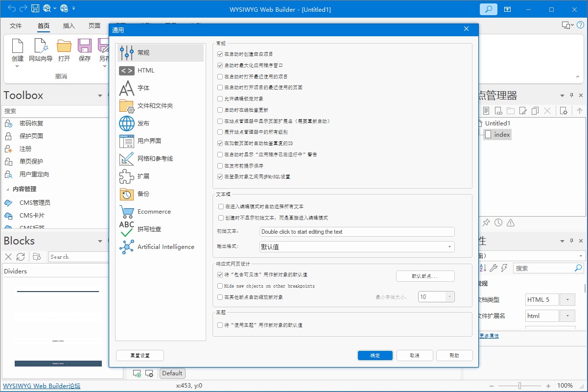Open the Artificial Intelligence category
The width and height of the screenshot is (588, 392).
click(x=160, y=247)
